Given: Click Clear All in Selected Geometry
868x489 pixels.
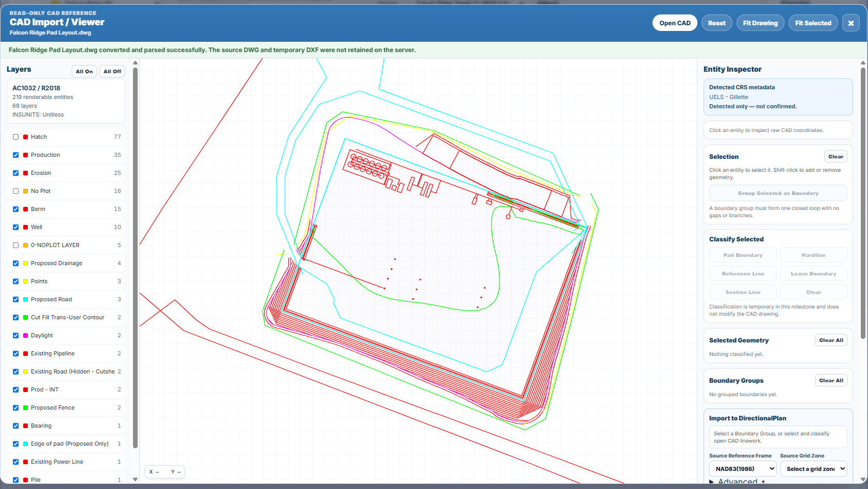Looking at the screenshot, I should [831, 340].
